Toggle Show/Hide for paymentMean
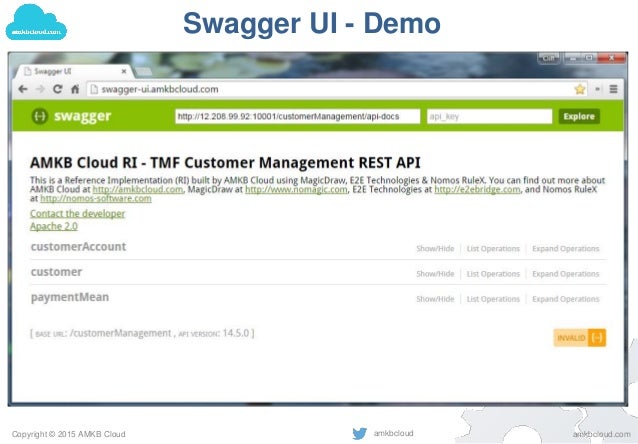This screenshot has height=444, width=638. [435, 299]
